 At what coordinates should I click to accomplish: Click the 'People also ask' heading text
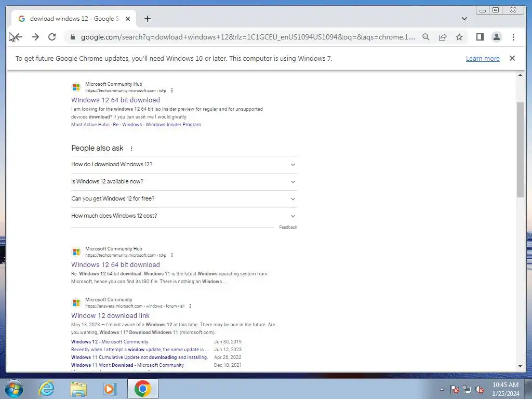pos(97,148)
